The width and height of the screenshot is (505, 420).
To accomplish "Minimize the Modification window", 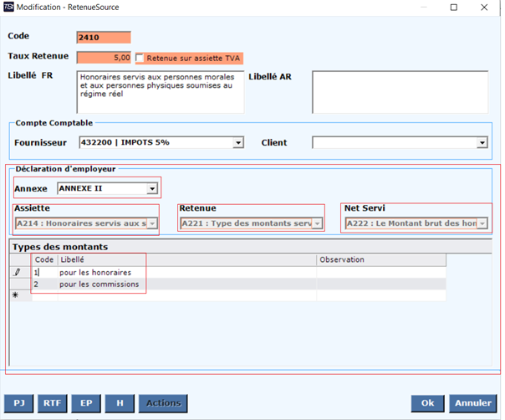I will click(x=424, y=7).
